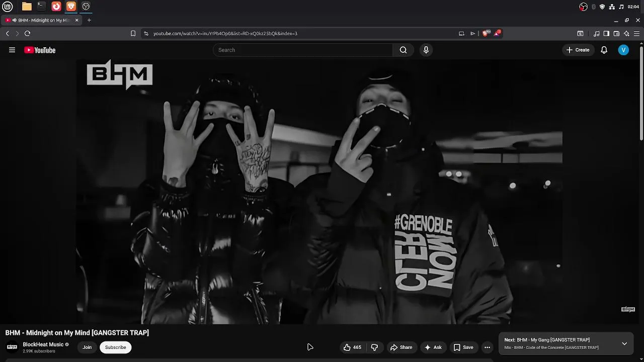Open the file manager from the panel
The width and height of the screenshot is (644, 362).
tap(27, 7)
